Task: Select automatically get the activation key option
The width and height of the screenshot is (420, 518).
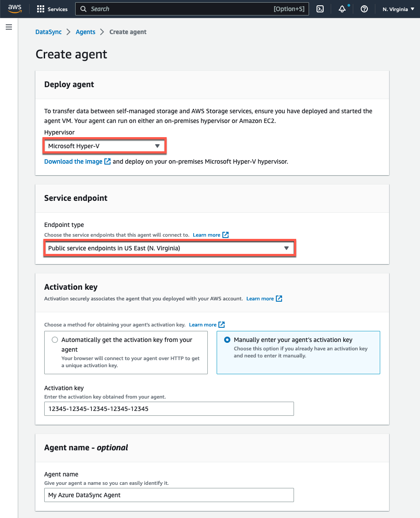Action: tap(54, 340)
